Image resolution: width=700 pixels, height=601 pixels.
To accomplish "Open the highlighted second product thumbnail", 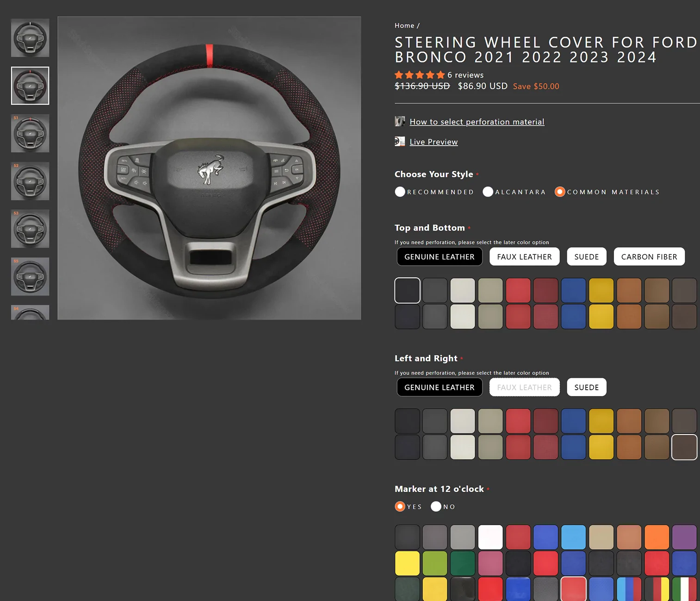I will 30,86.
